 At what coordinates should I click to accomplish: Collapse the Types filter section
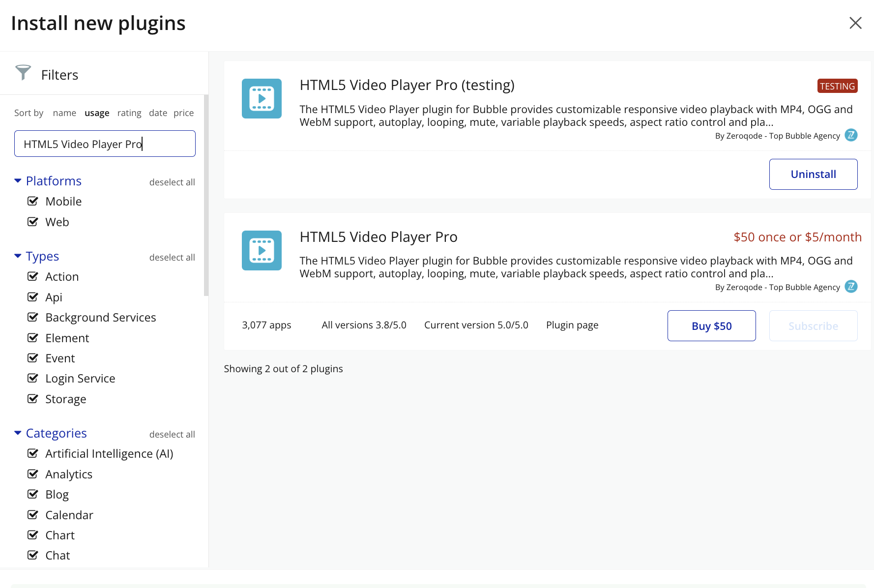pos(18,256)
